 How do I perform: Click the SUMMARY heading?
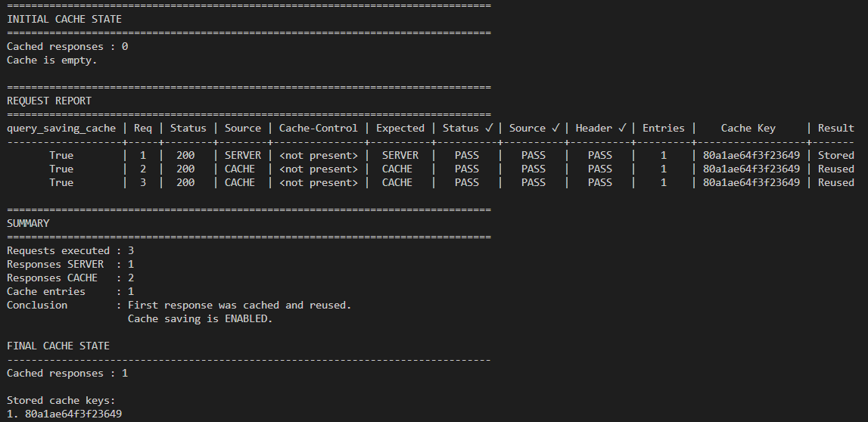pyautogui.click(x=28, y=223)
